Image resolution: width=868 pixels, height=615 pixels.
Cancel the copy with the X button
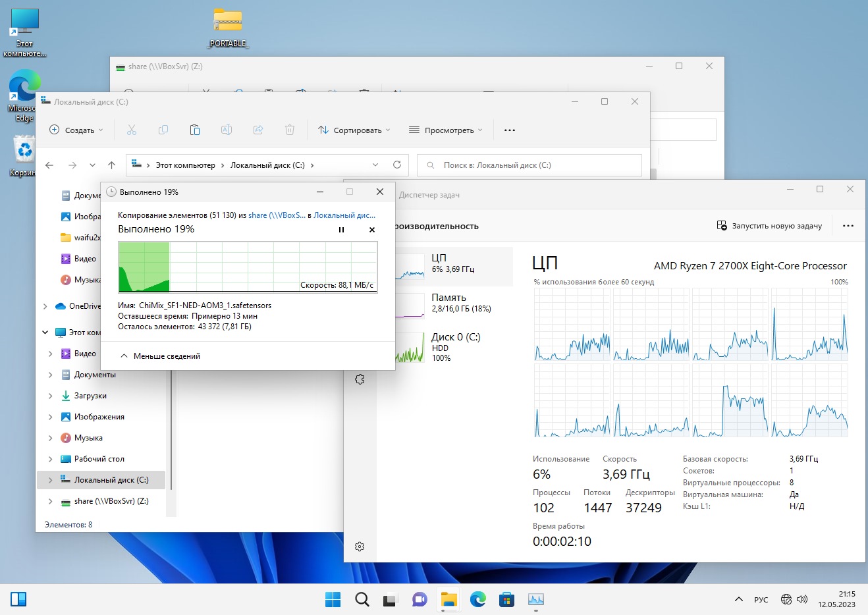point(372,230)
